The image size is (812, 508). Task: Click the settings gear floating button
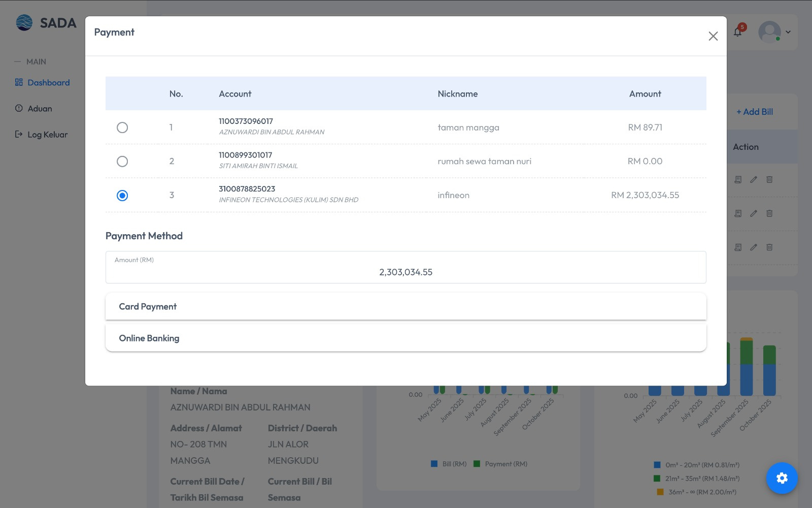point(782,478)
